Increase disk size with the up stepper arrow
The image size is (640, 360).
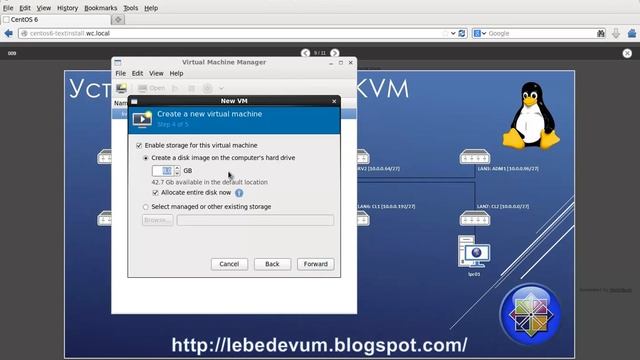(177, 168)
